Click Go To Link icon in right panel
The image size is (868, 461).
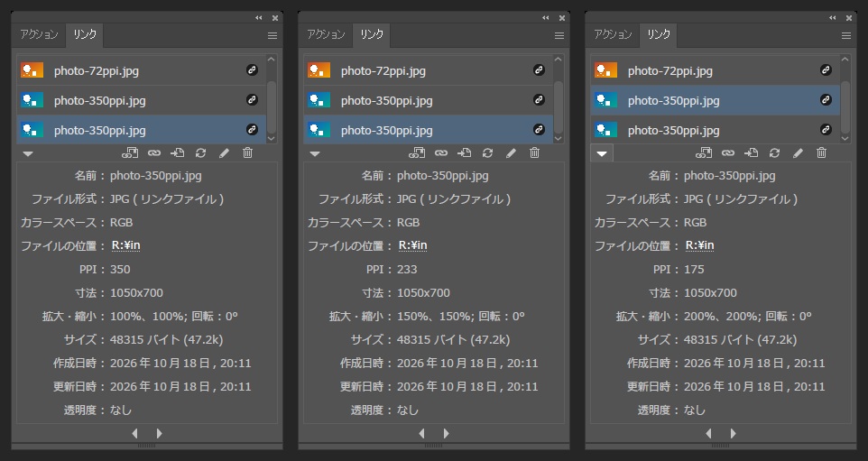[x=751, y=152]
